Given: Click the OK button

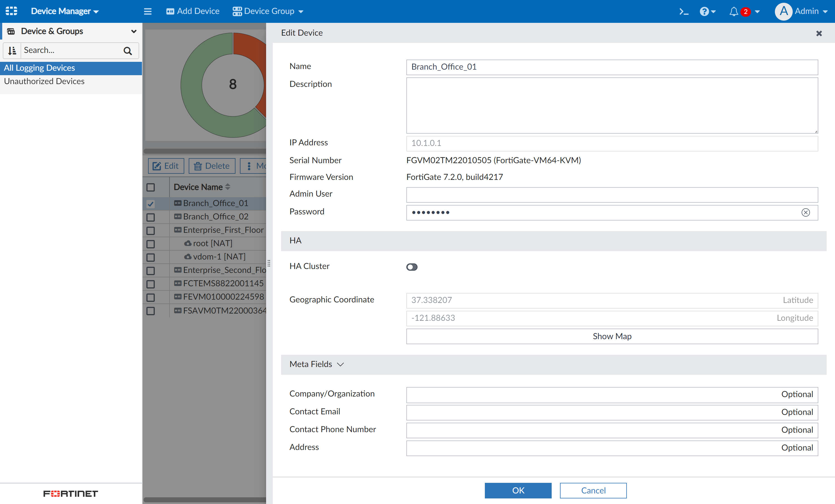Looking at the screenshot, I should coord(518,490).
